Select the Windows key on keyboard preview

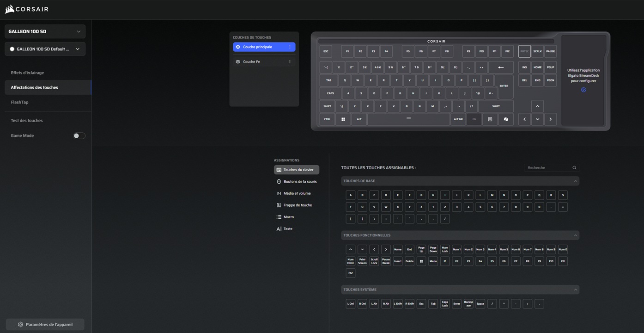[343, 119]
